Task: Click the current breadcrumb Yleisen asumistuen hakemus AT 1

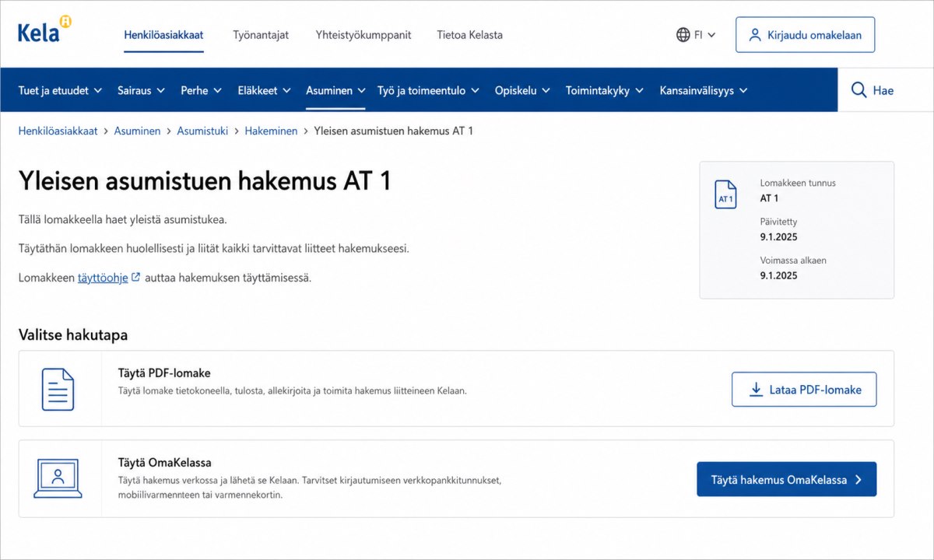Action: 393,131
